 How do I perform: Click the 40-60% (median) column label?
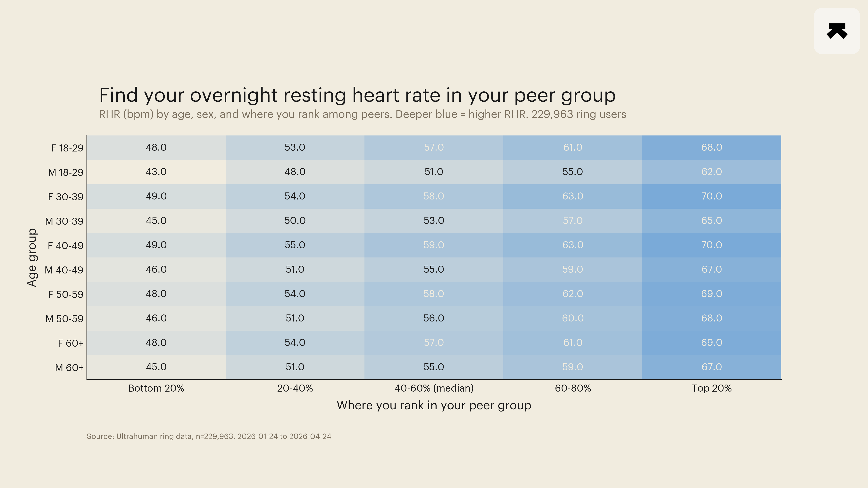tap(434, 388)
